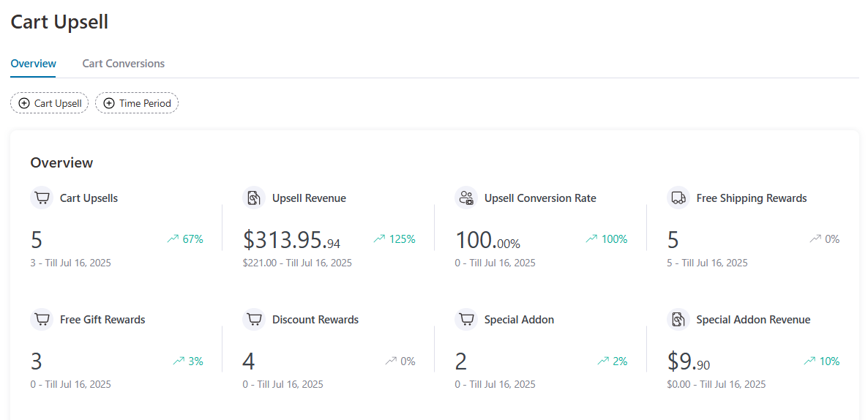The image size is (868, 420).
Task: Click the Special Addon Revenue label
Action: tap(753, 320)
